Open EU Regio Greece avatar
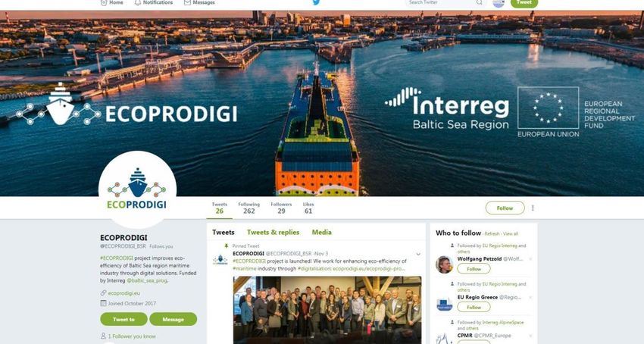This screenshot has height=344, width=644. [x=444, y=303]
